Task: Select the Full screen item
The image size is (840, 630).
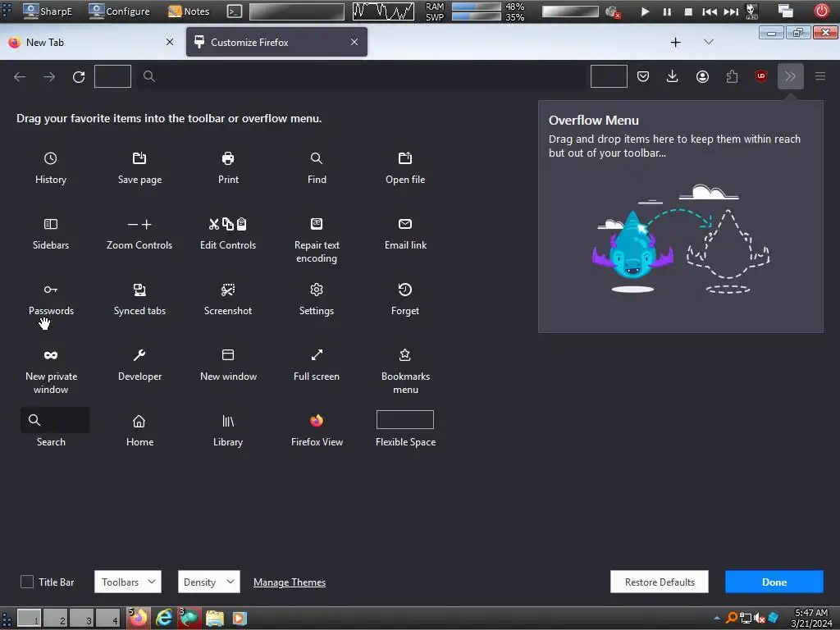Action: tap(317, 365)
